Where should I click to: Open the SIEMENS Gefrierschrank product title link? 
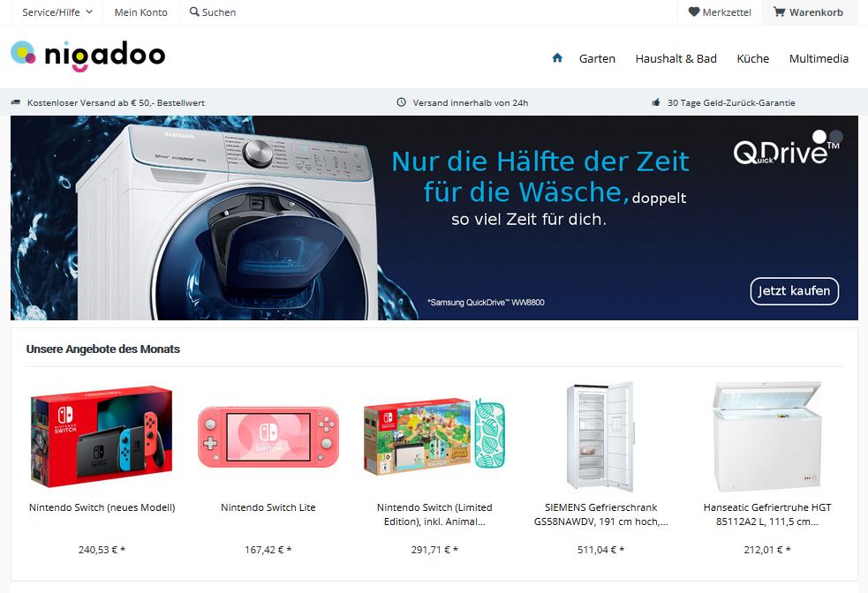[600, 514]
